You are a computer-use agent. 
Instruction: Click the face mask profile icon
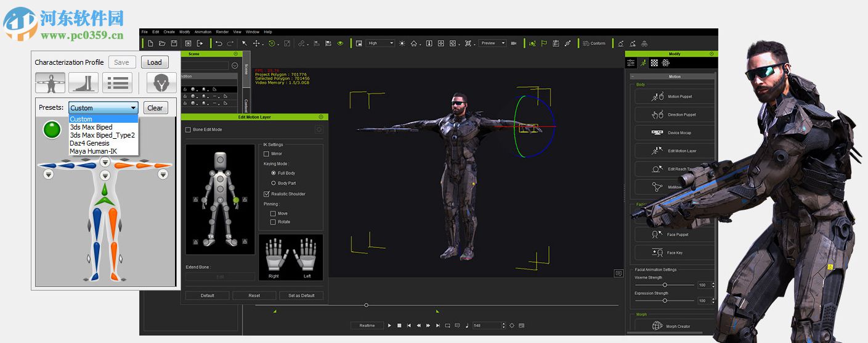click(x=161, y=82)
